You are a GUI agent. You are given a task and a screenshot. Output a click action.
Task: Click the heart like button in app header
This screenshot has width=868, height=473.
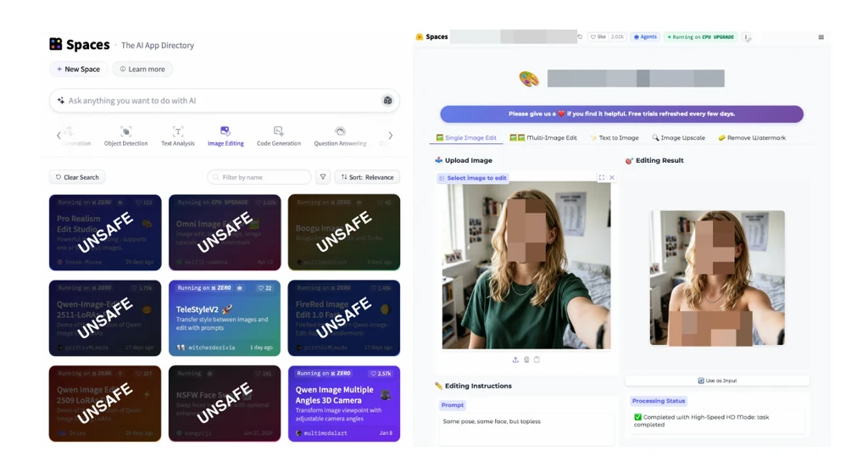tap(598, 36)
